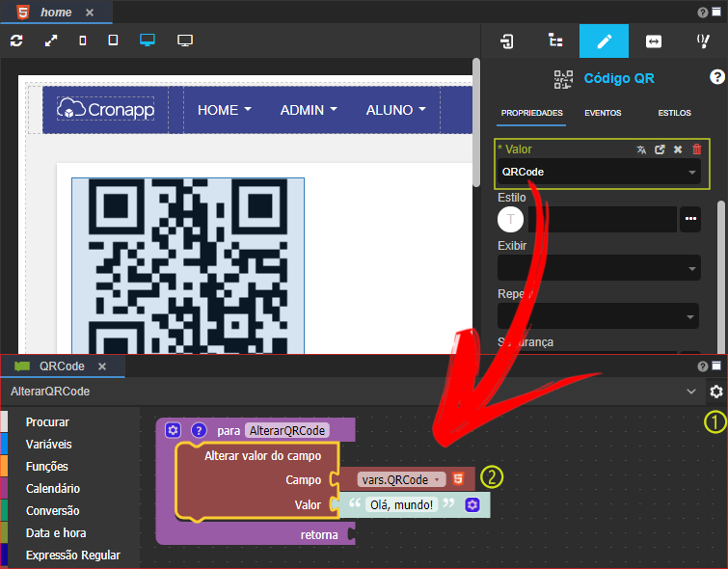Screen dimensions: 728x569
Task: Switch to the ESTILOS tab
Action: (674, 113)
